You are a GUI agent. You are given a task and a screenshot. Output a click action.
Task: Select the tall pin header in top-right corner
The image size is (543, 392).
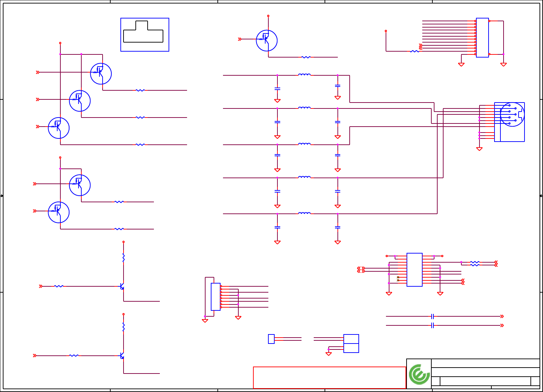(x=482, y=38)
